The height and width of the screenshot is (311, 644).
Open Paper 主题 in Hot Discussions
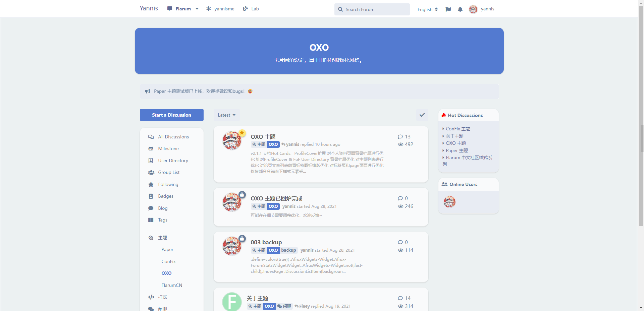click(457, 150)
